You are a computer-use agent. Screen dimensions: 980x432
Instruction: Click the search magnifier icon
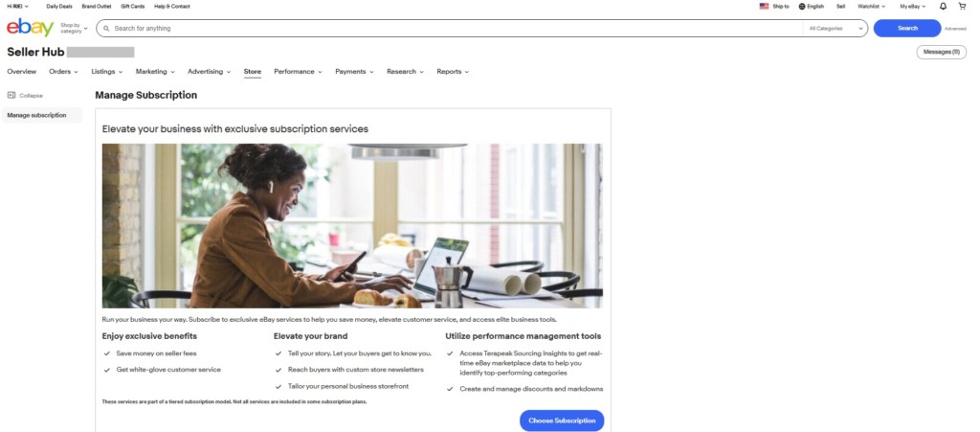[x=107, y=28]
